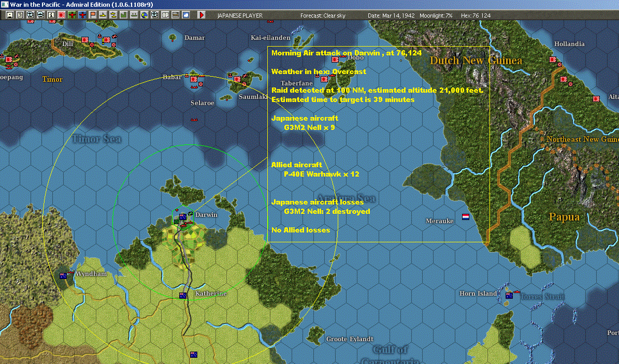Screen dimensions: 619x364
Task: Select the Dutch flag at Merauke
Action: (466, 217)
